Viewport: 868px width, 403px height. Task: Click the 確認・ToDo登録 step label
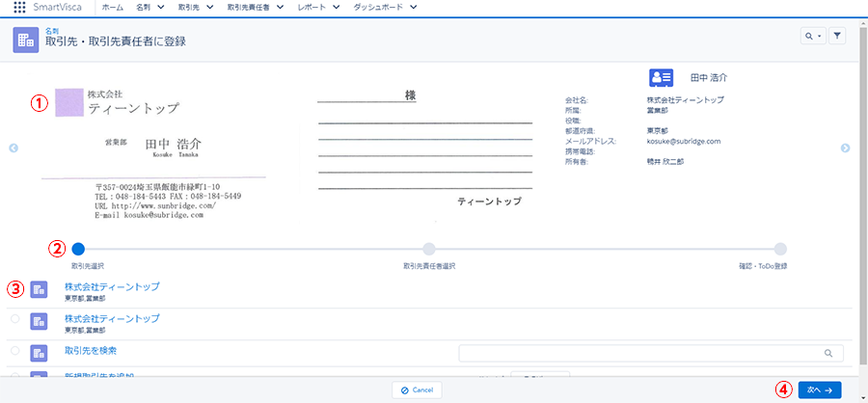(x=761, y=266)
